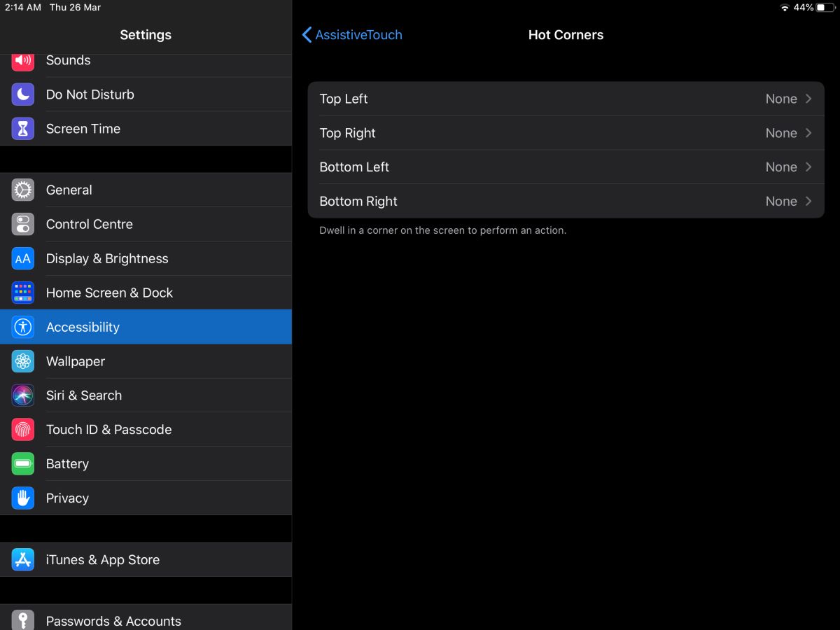The width and height of the screenshot is (840, 630).
Task: Tap the Screen Time hourglass icon
Action: coord(23,129)
